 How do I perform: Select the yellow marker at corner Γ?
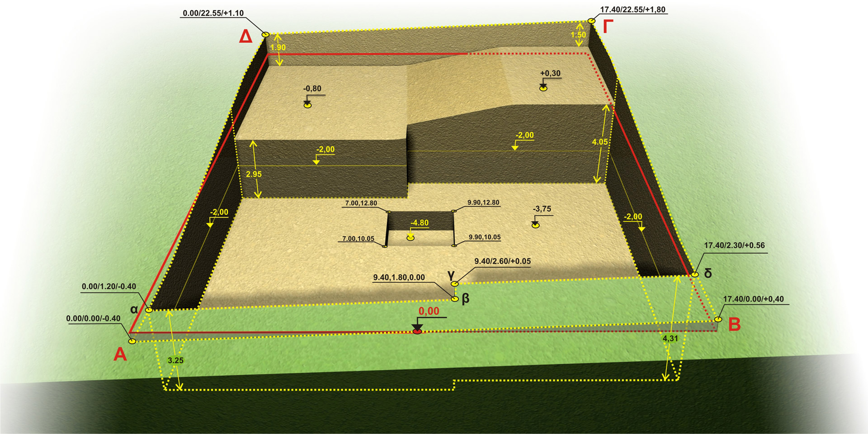coord(591,21)
